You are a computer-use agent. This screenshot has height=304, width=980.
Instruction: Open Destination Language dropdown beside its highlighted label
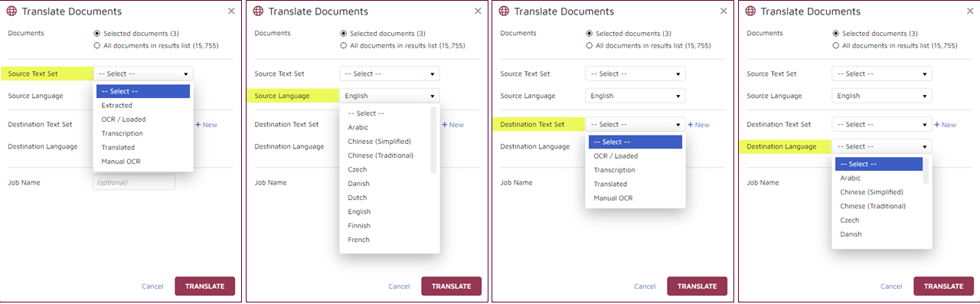(882, 146)
